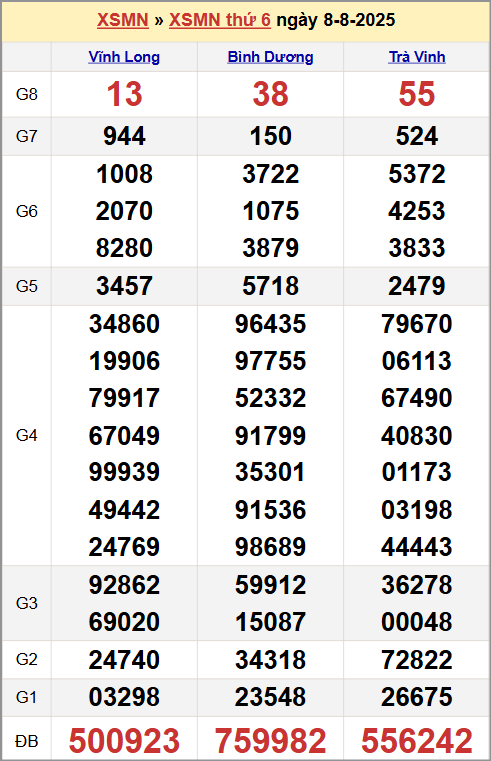This screenshot has height=761, width=491.
Task: Select Trà Vinh G5 number 2479
Action: tap(417, 285)
